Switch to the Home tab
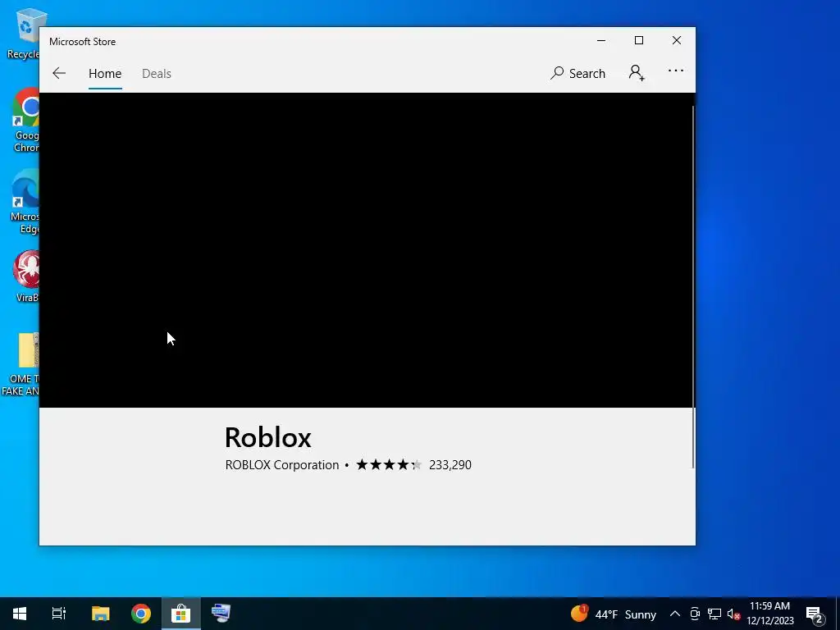The height and width of the screenshot is (630, 840). click(x=105, y=73)
